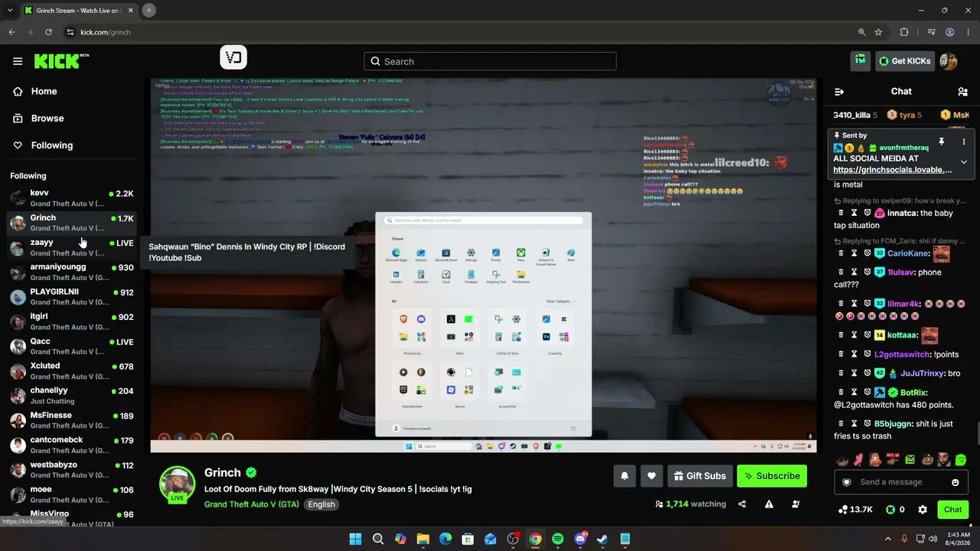
Task: Open chanellyy's Just Chatting stream
Action: click(72, 396)
